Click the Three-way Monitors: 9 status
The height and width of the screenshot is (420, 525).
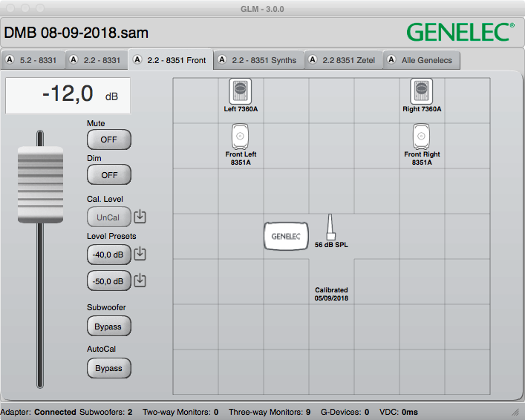[270, 412]
